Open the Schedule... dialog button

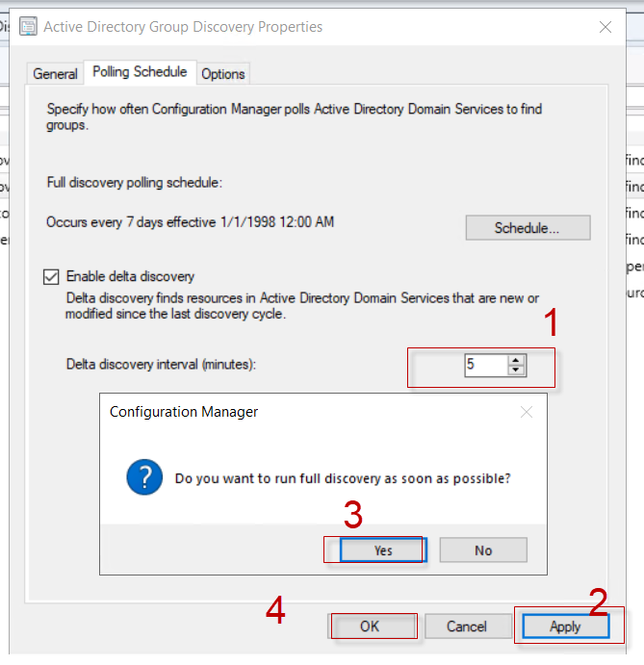(528, 228)
